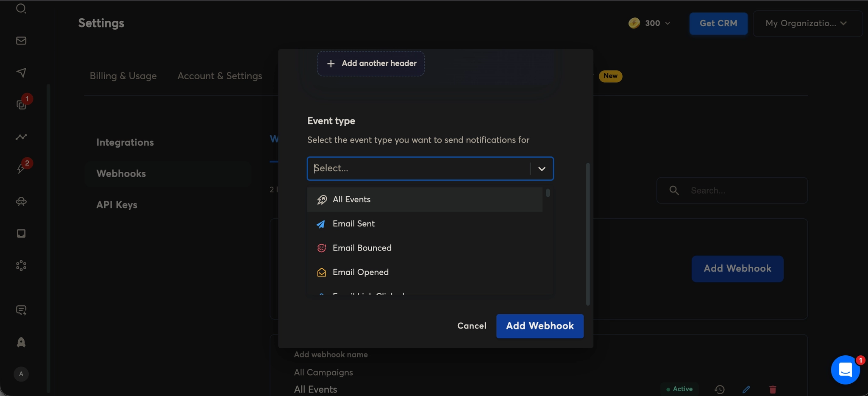Click the blue pencil edit webhook icon
868x396 pixels.
click(x=746, y=389)
